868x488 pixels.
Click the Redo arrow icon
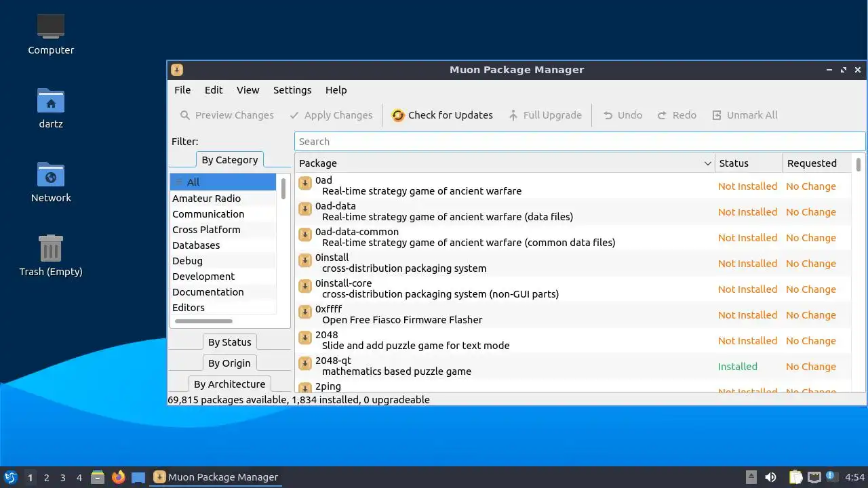663,115
